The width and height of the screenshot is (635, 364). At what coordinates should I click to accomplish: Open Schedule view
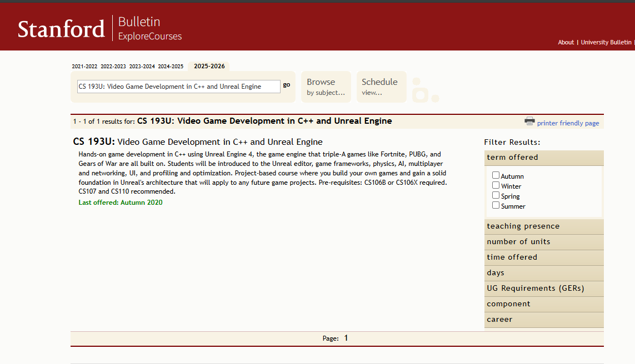(382, 87)
